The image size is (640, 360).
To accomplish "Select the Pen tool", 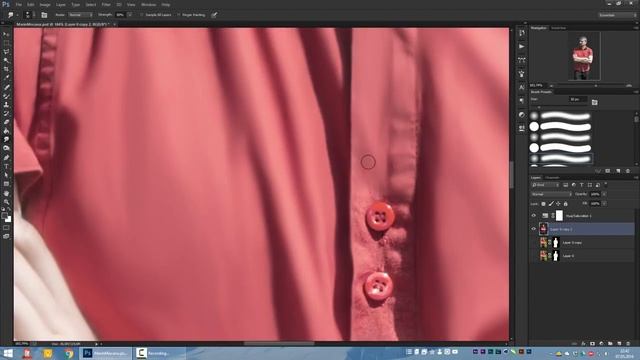I will pyautogui.click(x=6, y=158).
